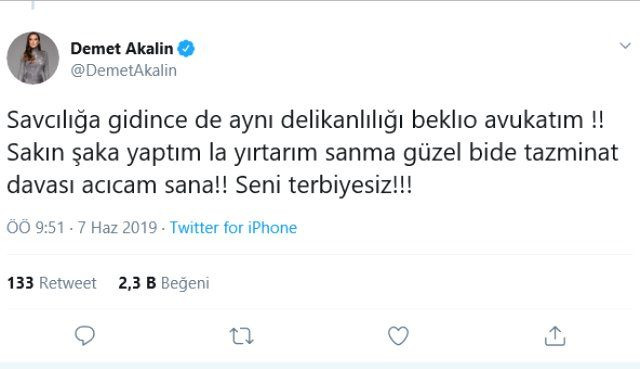Open the share icon with upward arrow

coord(555,336)
